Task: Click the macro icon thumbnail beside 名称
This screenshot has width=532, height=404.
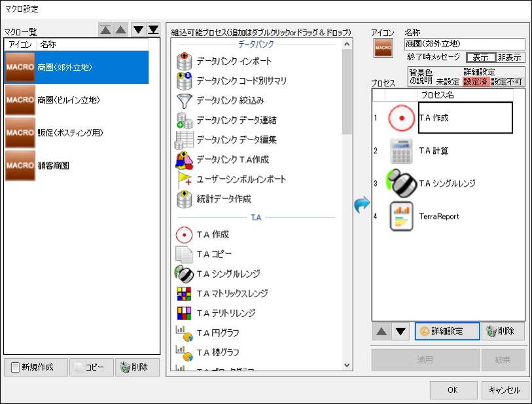Action: pos(383,48)
